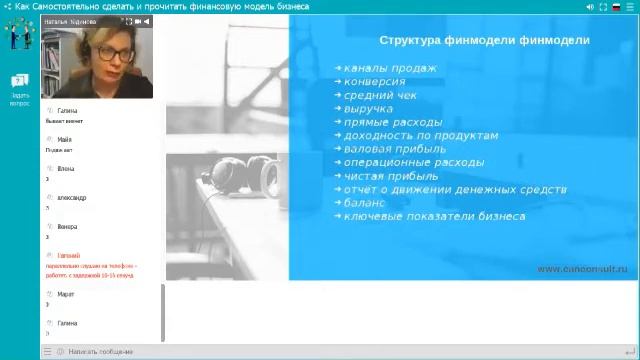
Task: Select chat user name Майя
Action: [64, 140]
